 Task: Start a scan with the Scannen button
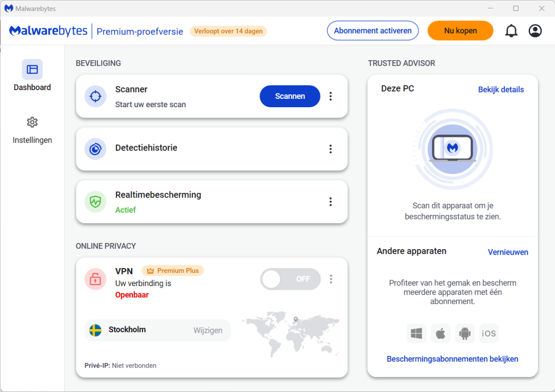(x=290, y=96)
